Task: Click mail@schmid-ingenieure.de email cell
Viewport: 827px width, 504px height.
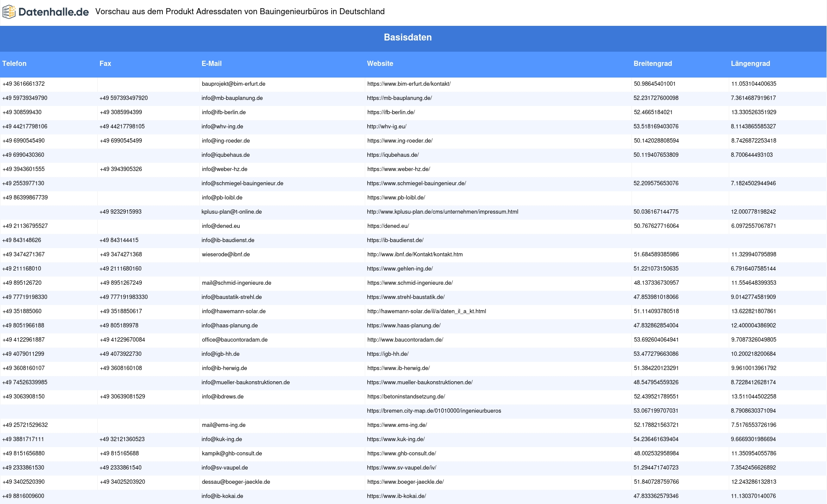Action: (x=236, y=283)
